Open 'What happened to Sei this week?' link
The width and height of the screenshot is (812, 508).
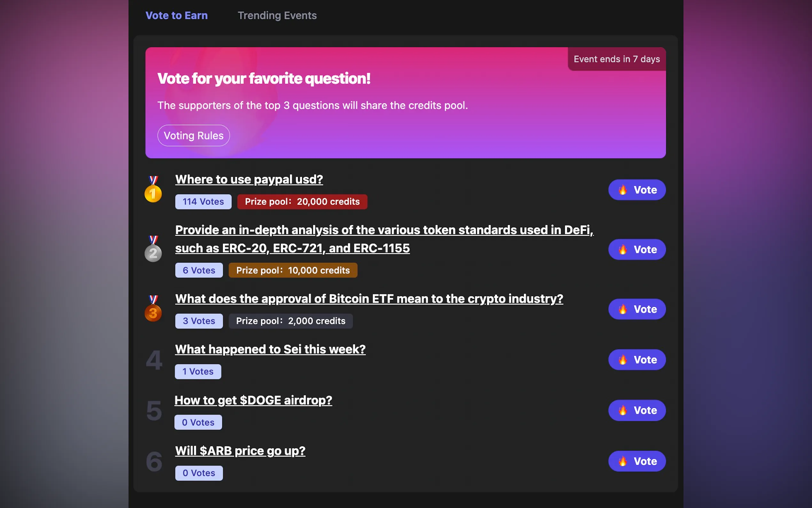pos(270,349)
